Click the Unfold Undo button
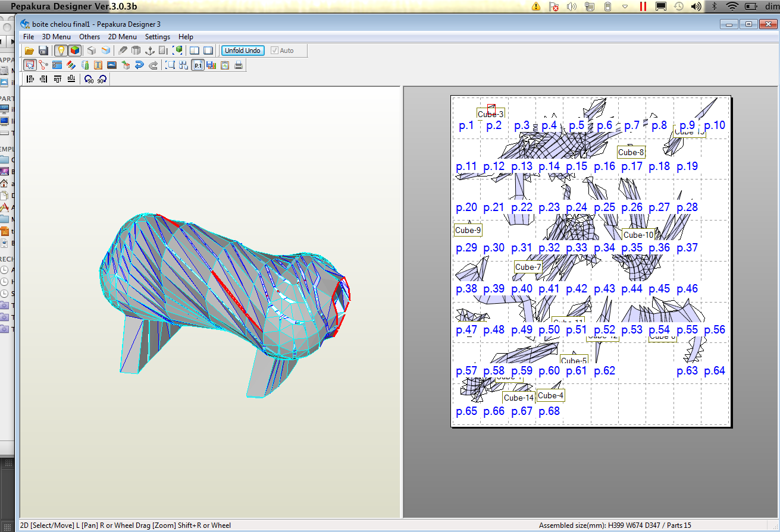 [x=243, y=51]
